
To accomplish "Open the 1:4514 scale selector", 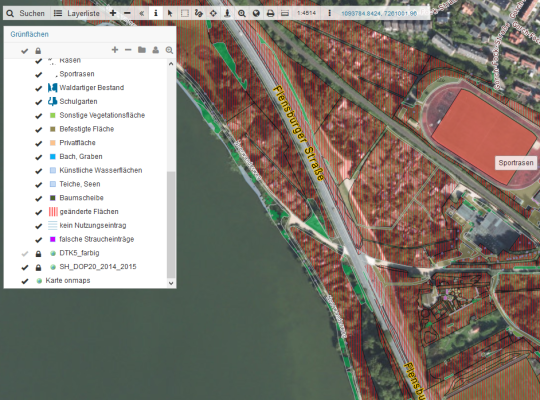I will pyautogui.click(x=306, y=13).
